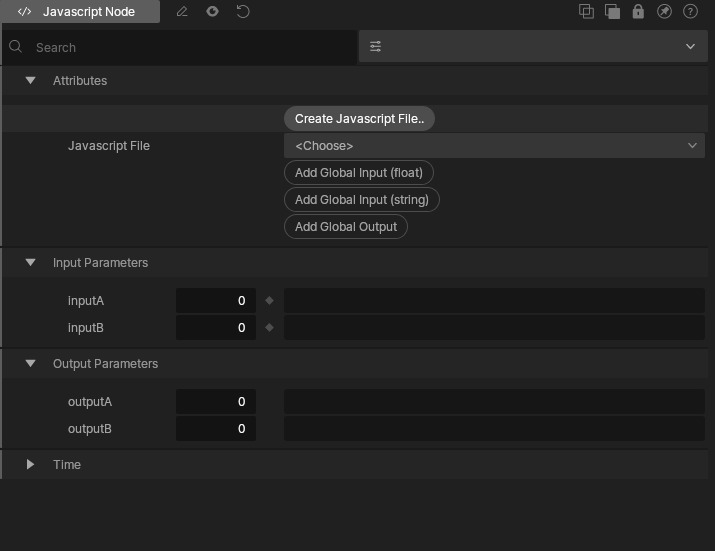Toggle the inputB keyframe diamond
715x551 pixels.
(x=268, y=328)
